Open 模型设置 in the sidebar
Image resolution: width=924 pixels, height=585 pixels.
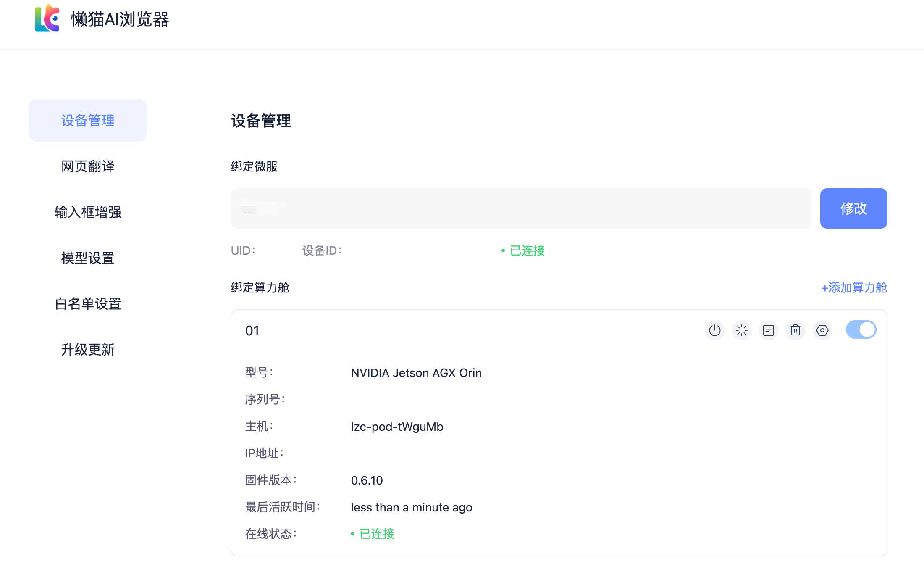pyautogui.click(x=88, y=258)
